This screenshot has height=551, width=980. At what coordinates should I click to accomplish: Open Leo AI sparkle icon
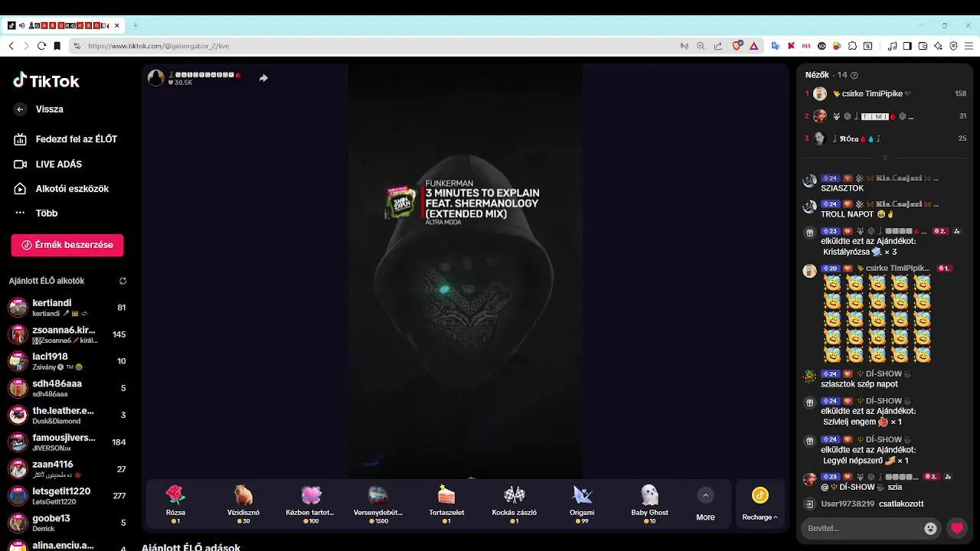938,46
